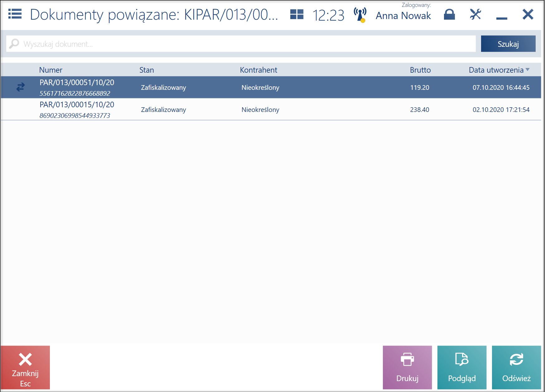Open document preview with Podgląd
Image resolution: width=545 pixels, height=392 pixels.
click(462, 367)
